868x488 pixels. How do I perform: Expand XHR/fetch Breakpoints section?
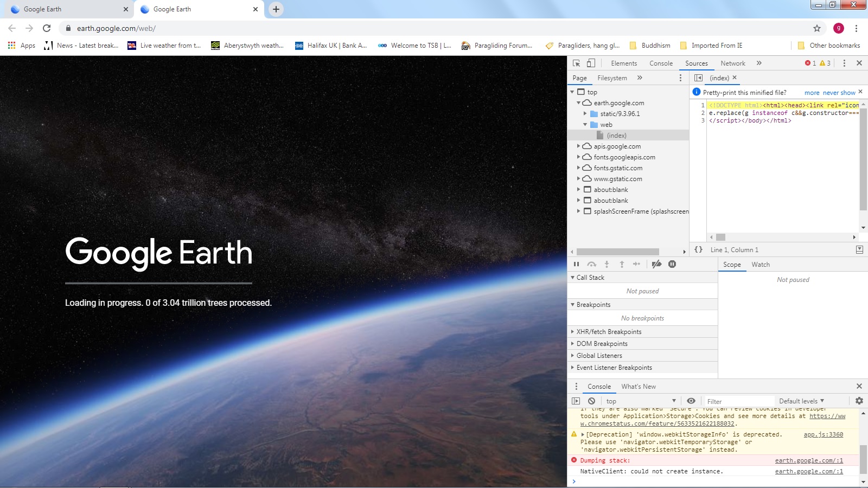608,332
